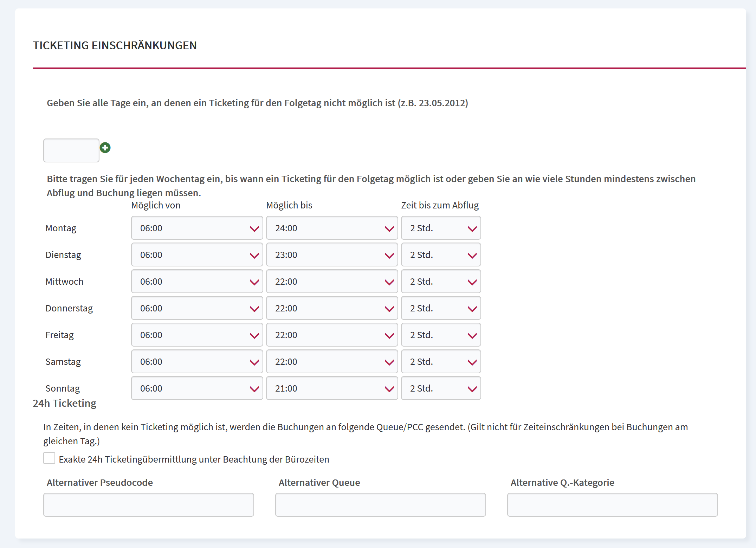The width and height of the screenshot is (756, 548).
Task: Open Mittwoch 'Zeit bis zum Abflug' dropdown
Action: 441,282
